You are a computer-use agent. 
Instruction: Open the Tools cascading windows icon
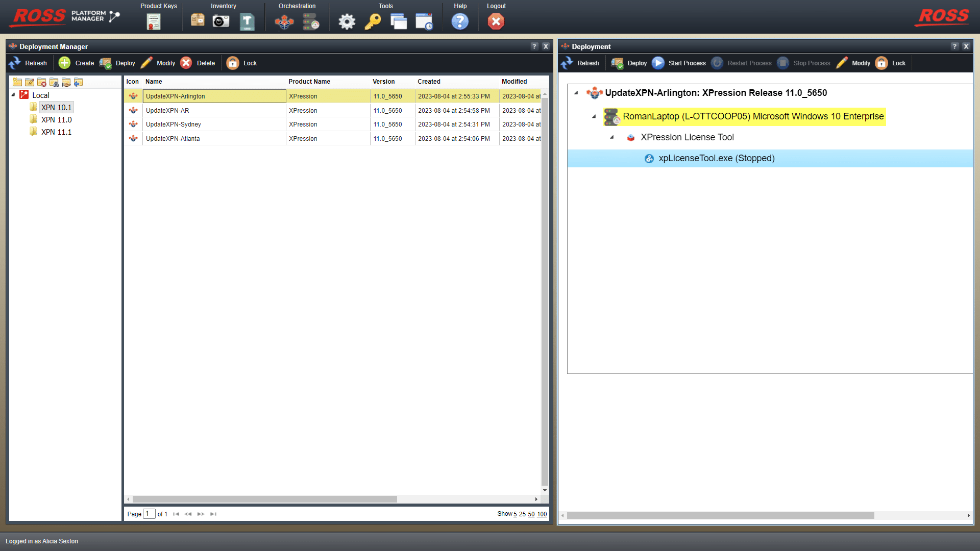tap(399, 21)
